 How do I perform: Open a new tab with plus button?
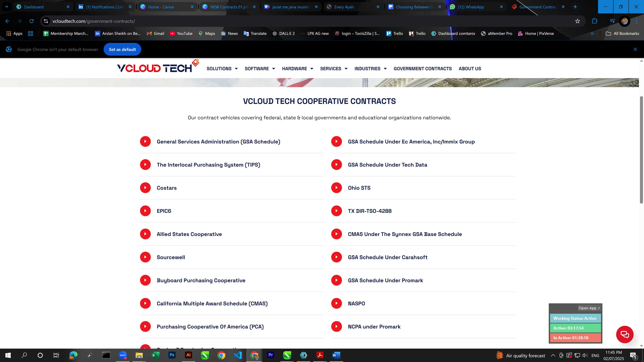(x=575, y=7)
